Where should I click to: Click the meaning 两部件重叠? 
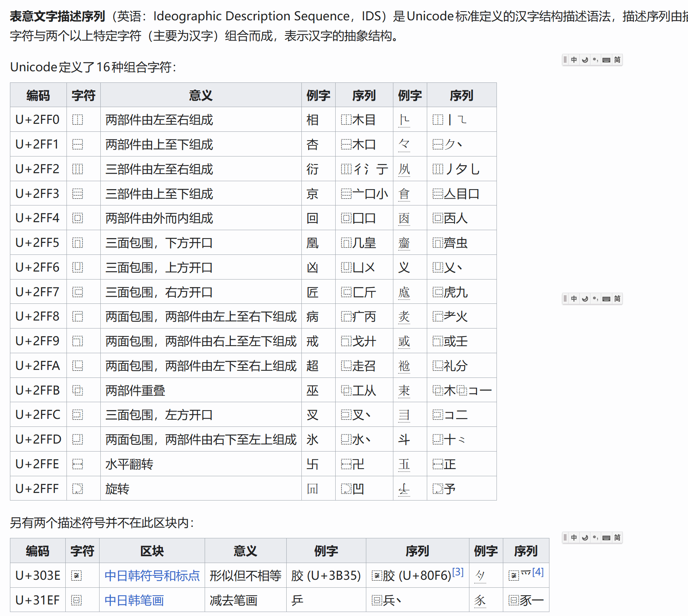click(135, 390)
